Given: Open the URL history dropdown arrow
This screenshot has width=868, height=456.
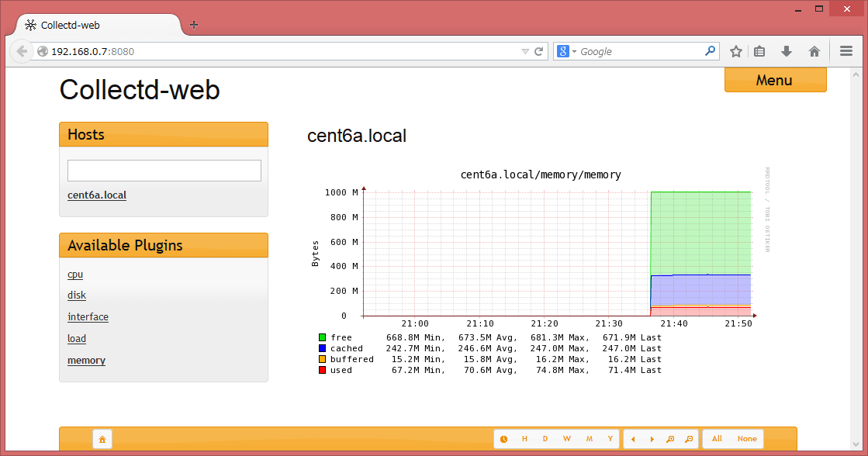Looking at the screenshot, I should [525, 51].
